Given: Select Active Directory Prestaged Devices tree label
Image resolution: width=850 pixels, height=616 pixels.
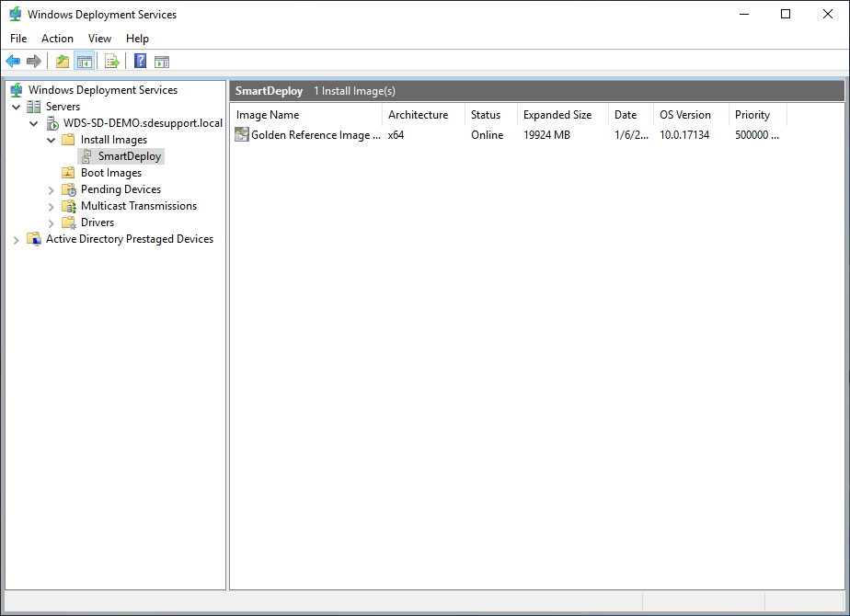Looking at the screenshot, I should pyautogui.click(x=130, y=239).
